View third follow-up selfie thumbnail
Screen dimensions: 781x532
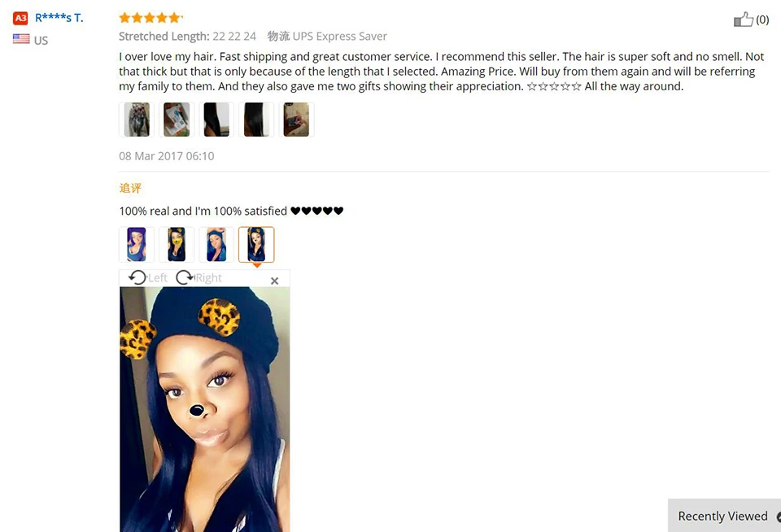216,245
